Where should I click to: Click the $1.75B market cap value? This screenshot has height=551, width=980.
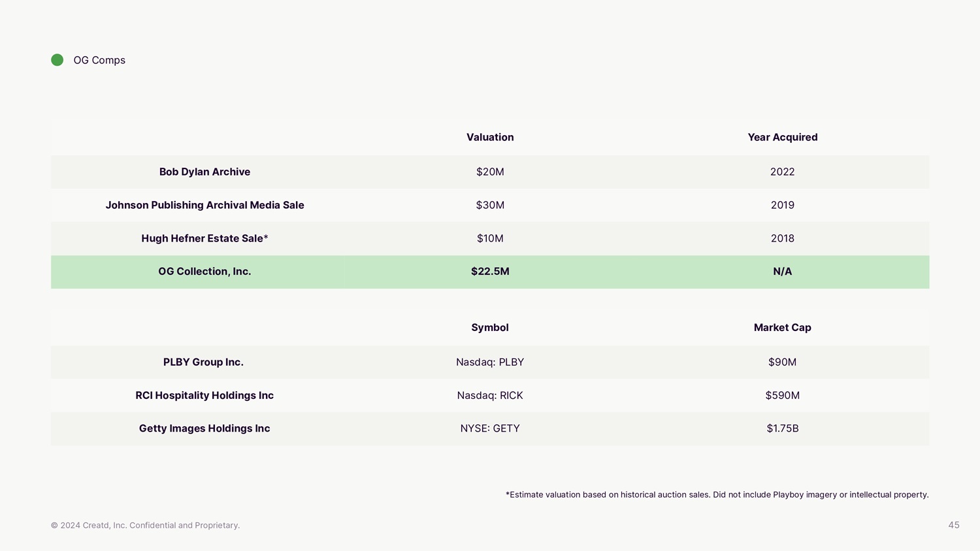[782, 428]
